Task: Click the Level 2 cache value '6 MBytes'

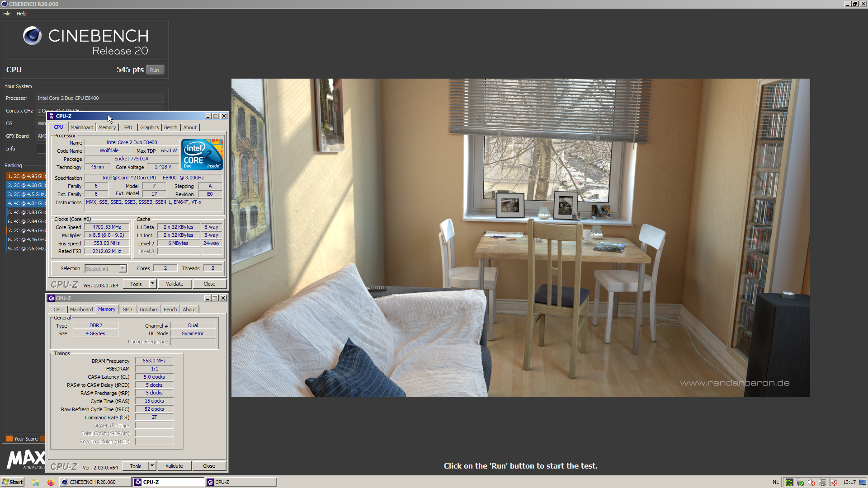Action: point(179,243)
